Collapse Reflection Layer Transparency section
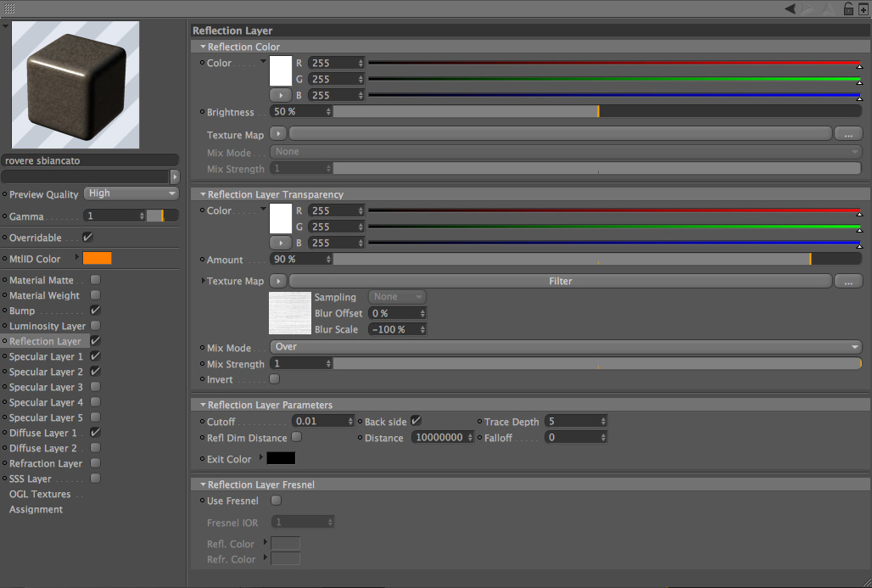 [x=203, y=194]
